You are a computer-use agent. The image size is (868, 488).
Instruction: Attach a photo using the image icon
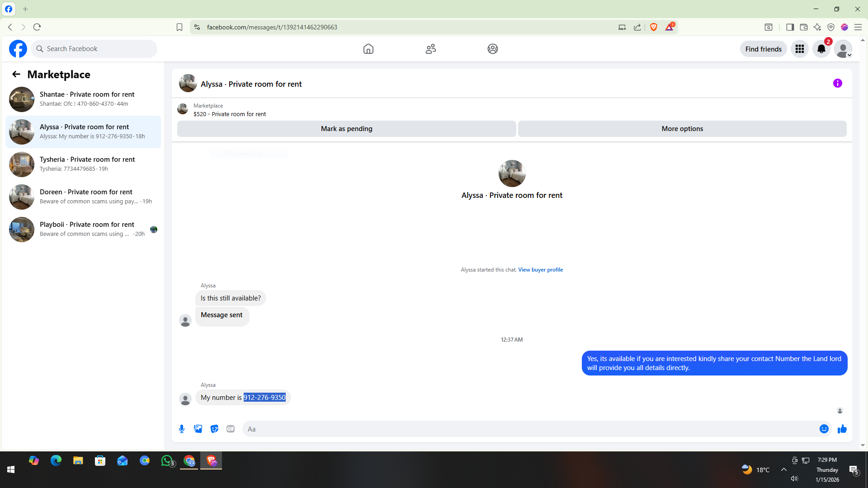(x=198, y=429)
